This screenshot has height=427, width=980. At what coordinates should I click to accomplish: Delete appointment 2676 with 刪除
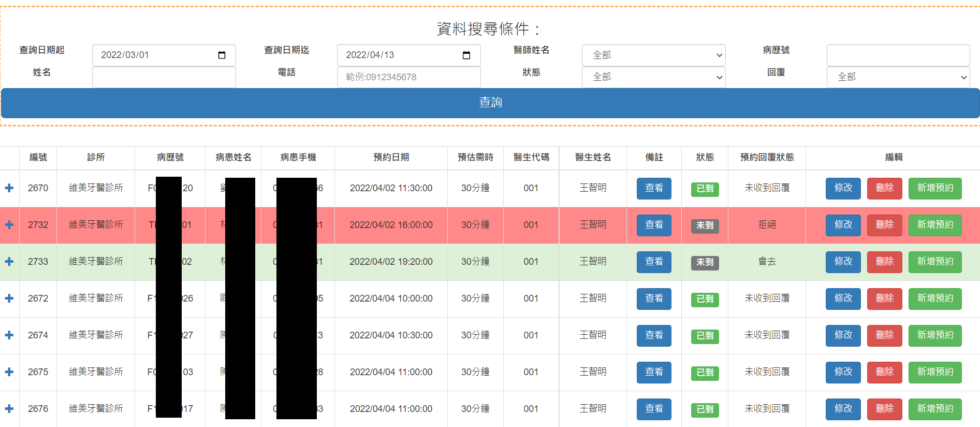pyautogui.click(x=885, y=409)
